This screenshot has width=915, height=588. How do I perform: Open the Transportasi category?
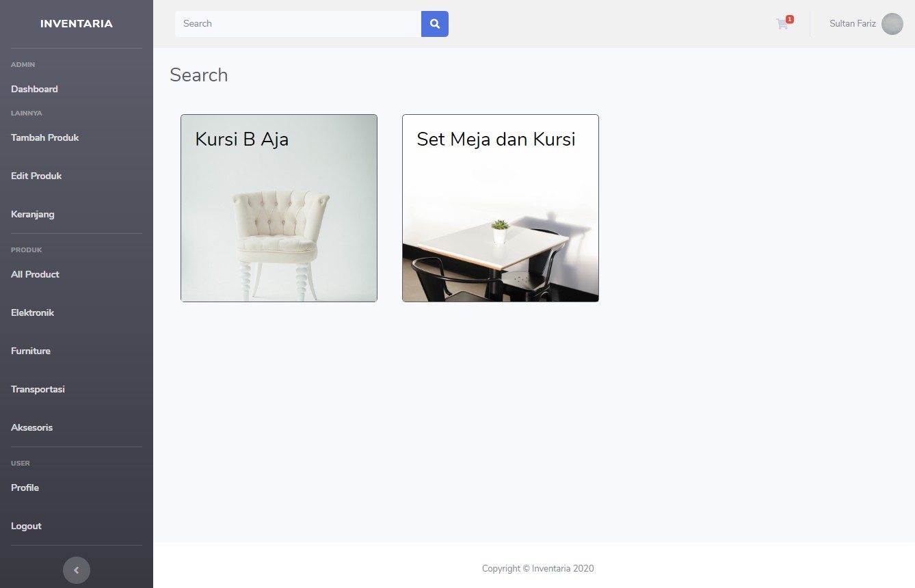click(38, 389)
